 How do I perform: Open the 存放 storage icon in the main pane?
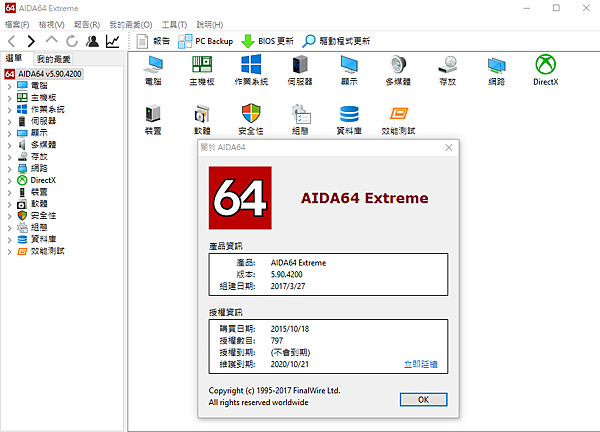pos(447,70)
